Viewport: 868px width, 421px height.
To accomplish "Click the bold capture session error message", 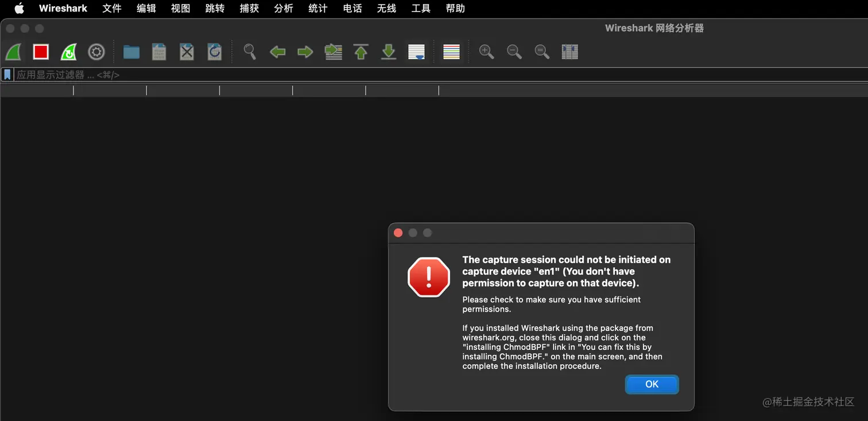I will pos(567,271).
